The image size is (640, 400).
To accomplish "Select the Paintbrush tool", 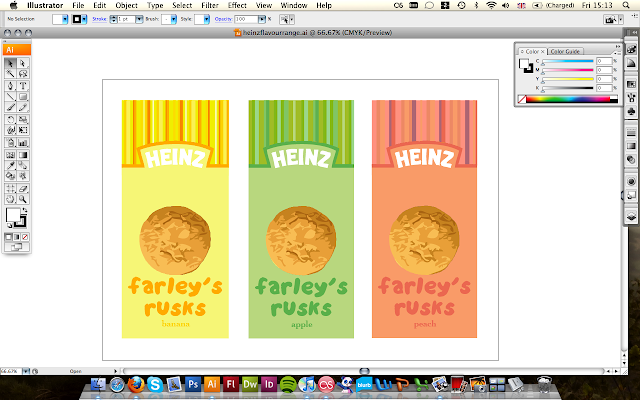I will tap(11, 107).
